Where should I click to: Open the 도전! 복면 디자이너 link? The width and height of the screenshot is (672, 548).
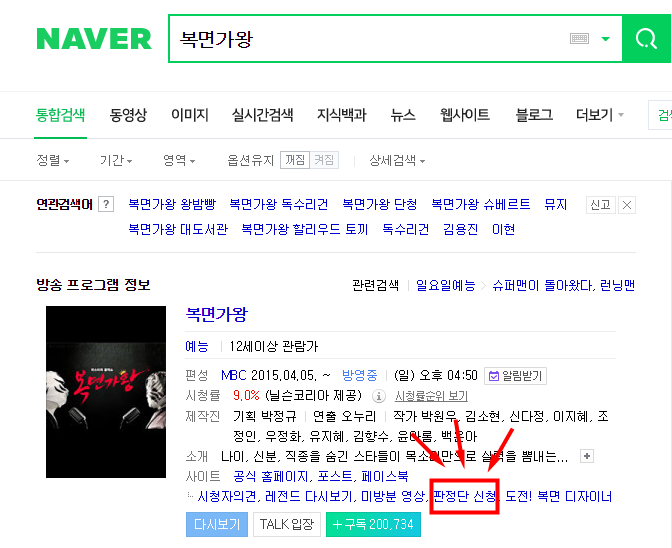point(559,497)
